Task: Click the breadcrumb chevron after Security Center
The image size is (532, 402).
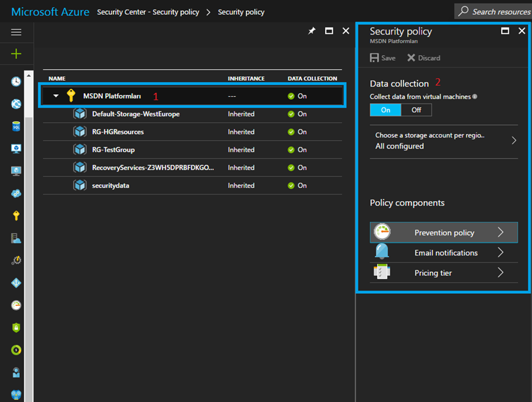Action: [x=208, y=12]
